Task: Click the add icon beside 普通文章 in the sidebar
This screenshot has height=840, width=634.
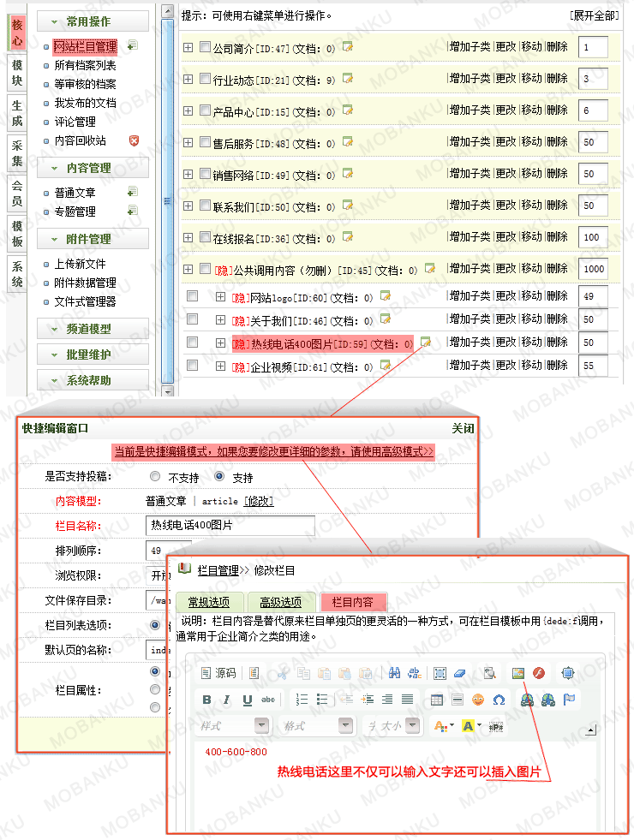Action: pos(133,191)
